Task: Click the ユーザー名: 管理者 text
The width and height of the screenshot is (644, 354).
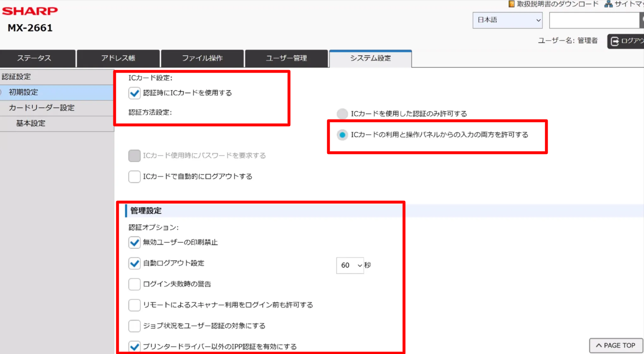Action: click(x=568, y=41)
